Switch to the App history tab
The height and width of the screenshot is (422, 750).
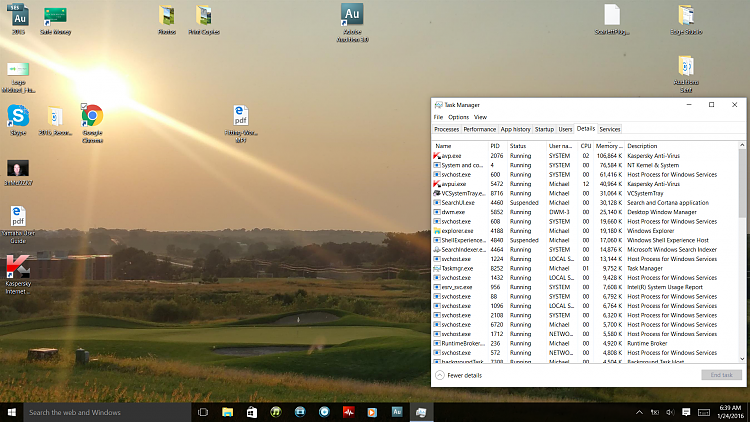point(515,129)
